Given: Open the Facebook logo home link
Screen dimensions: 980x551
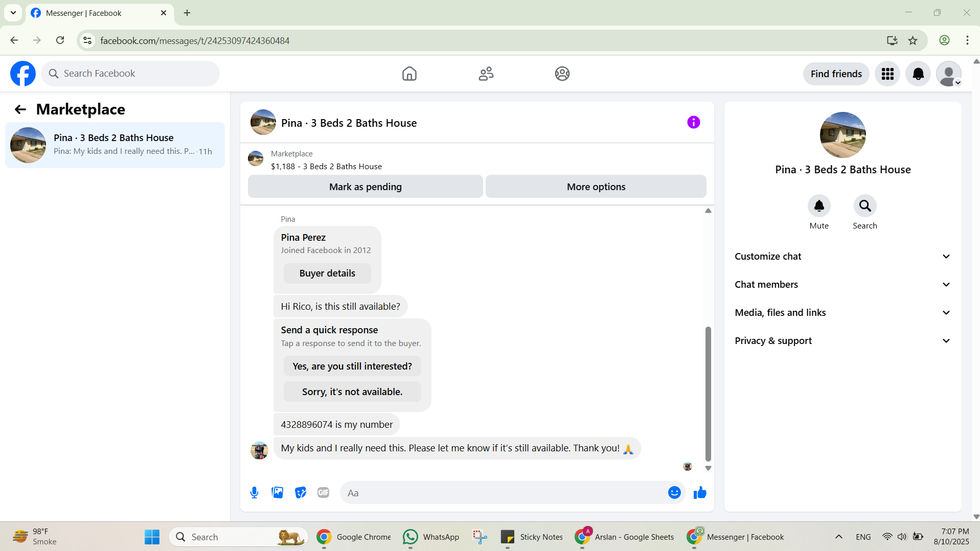Looking at the screenshot, I should [x=23, y=74].
